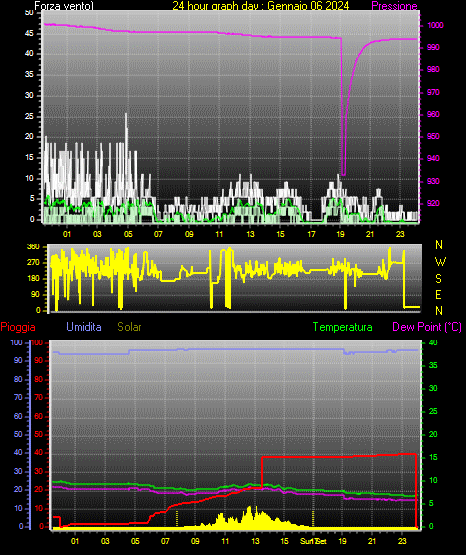Click the Sun Set marker on time axis
The height and width of the screenshot is (555, 466).
point(313,541)
